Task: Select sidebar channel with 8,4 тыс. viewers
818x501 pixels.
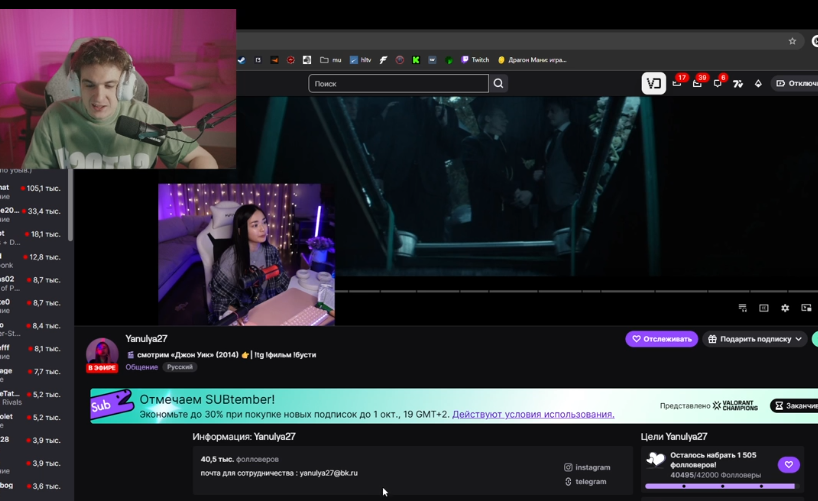Action: point(31,329)
